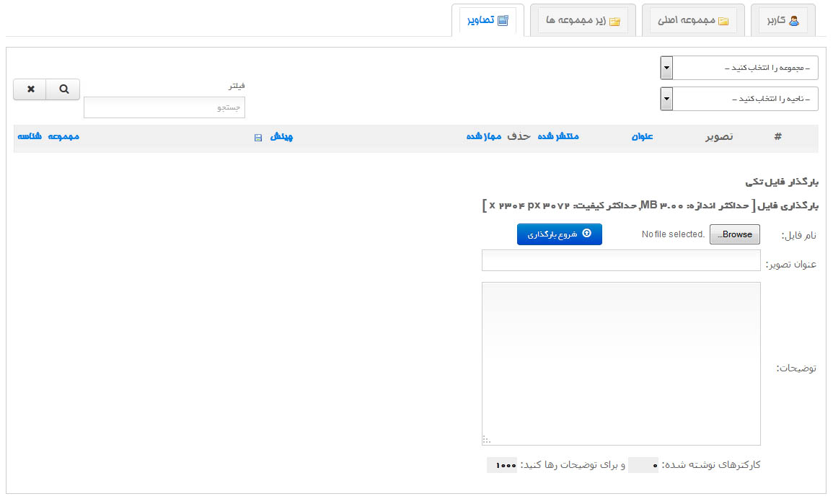Focus the جستجو filter search field
The height and width of the screenshot is (504, 833).
[164, 107]
